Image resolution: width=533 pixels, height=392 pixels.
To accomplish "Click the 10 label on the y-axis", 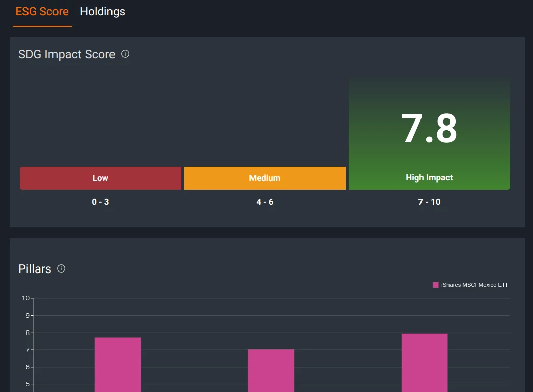I will [25, 298].
